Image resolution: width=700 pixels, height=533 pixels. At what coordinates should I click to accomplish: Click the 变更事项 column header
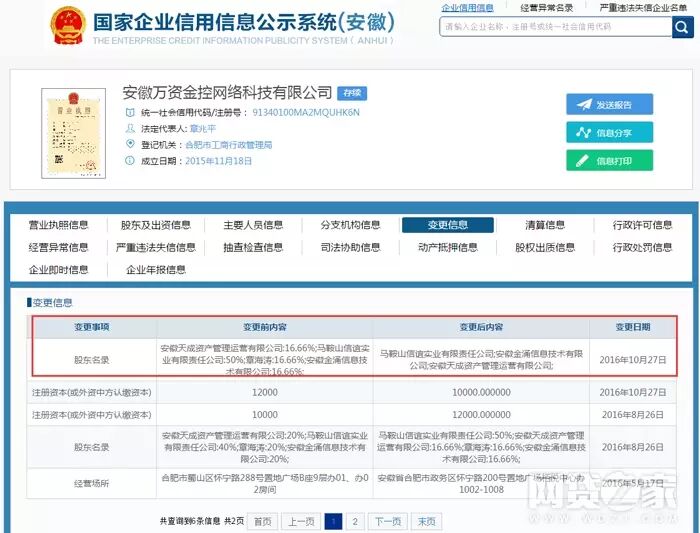click(92, 327)
